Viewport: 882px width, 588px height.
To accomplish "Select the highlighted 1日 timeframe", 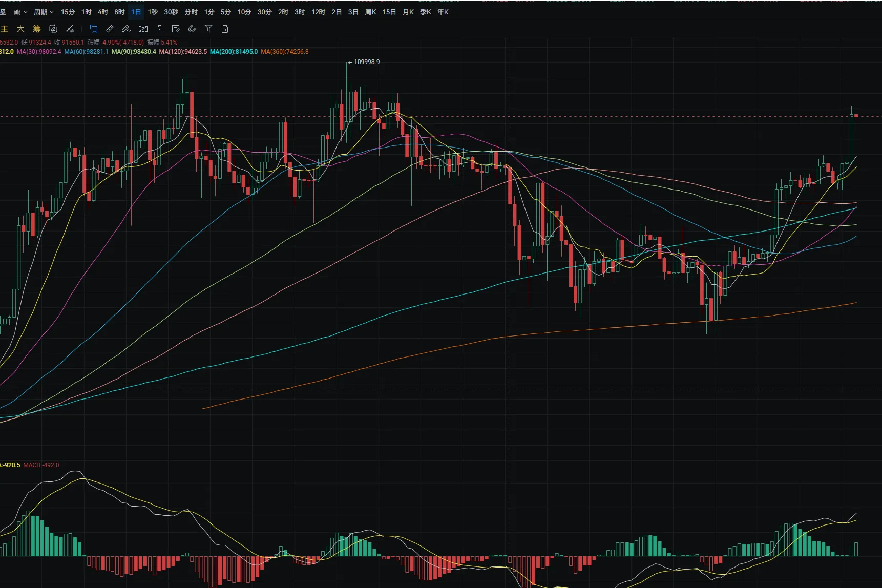I will tap(136, 12).
